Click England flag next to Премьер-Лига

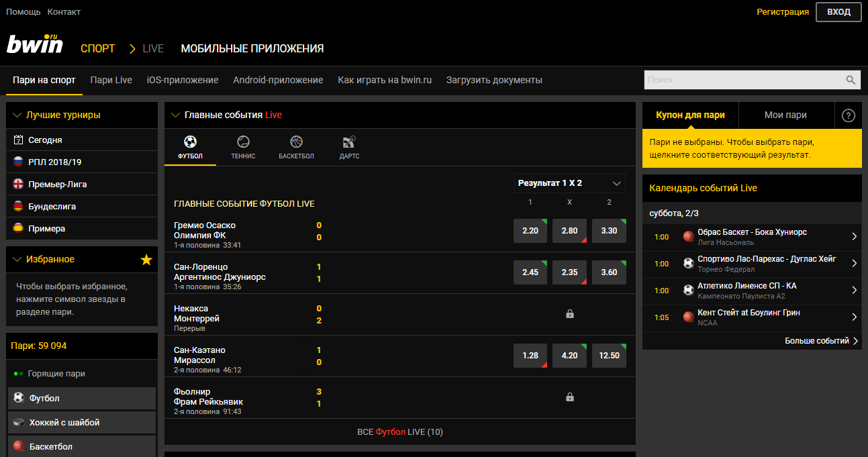click(x=18, y=184)
